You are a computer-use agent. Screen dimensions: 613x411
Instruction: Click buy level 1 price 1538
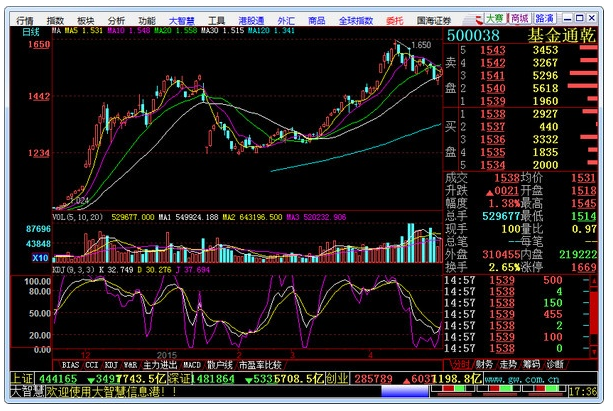[x=493, y=114]
